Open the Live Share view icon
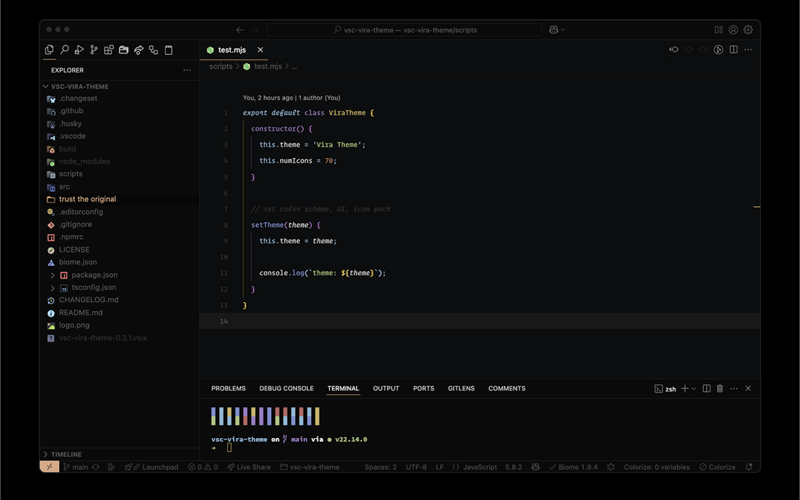800x500 pixels. click(138, 50)
